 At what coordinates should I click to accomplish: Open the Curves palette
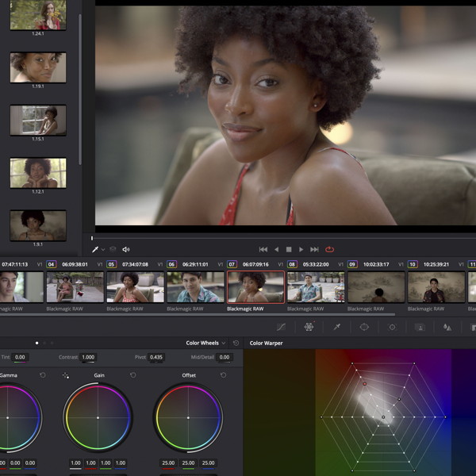pyautogui.click(x=281, y=327)
